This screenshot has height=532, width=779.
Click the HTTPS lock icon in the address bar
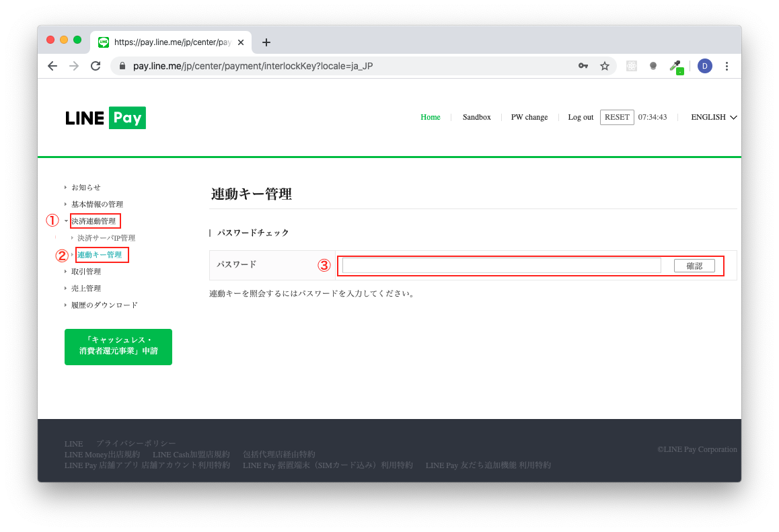tap(122, 66)
